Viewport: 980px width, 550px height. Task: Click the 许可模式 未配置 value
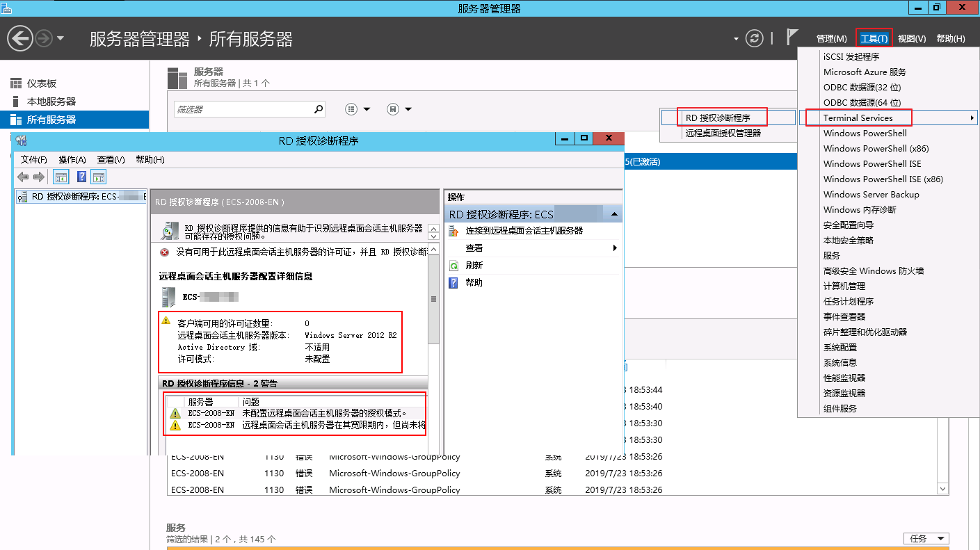coord(317,359)
